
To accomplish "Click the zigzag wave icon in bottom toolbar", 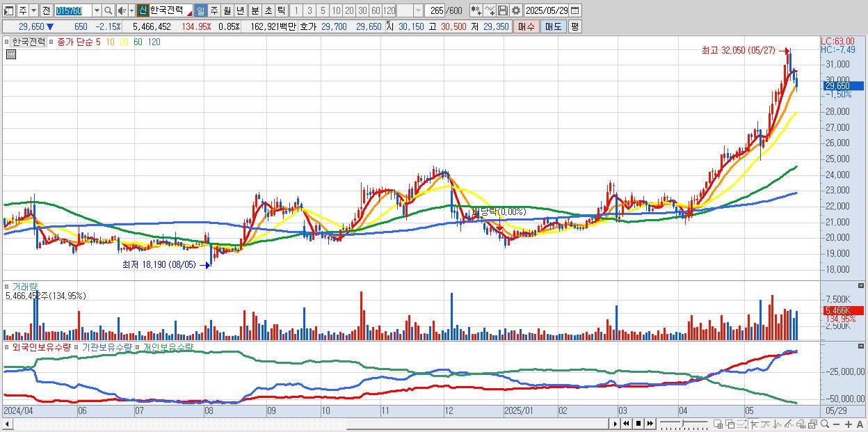I will coord(778,424).
